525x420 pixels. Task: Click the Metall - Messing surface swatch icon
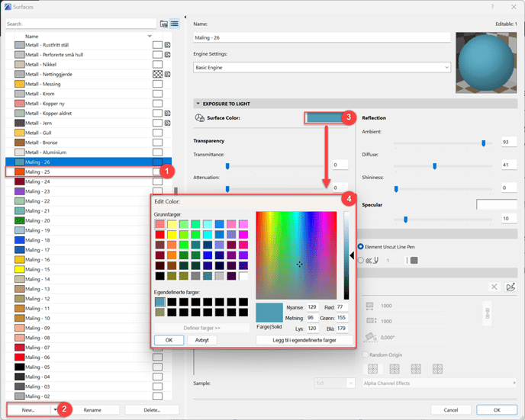point(20,84)
